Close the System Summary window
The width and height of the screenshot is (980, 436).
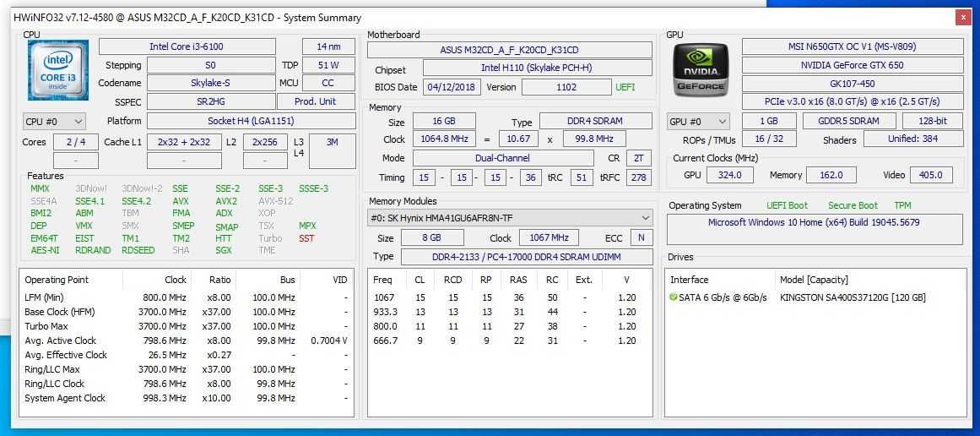click(962, 18)
